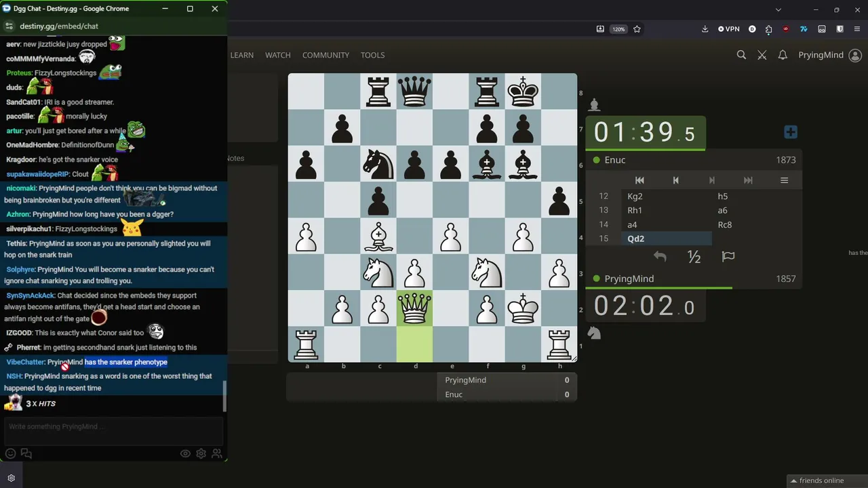Jump to first move in move list
The image size is (868, 488).
pyautogui.click(x=639, y=180)
